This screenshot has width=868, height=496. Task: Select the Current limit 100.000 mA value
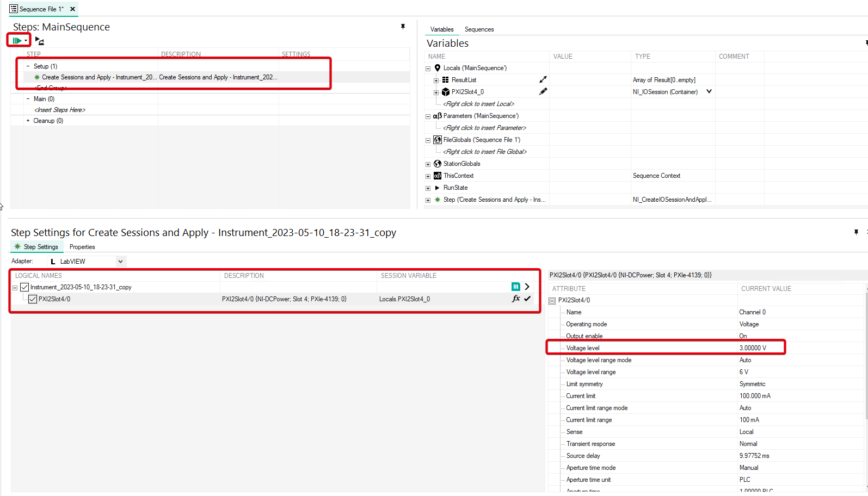pos(755,396)
